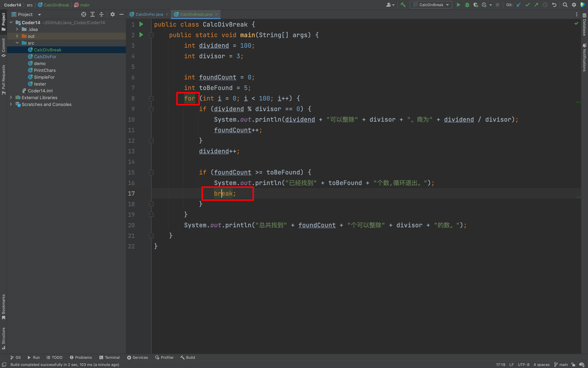Open Search Everywhere magnifier
The width and height of the screenshot is (588, 368).
[565, 5]
